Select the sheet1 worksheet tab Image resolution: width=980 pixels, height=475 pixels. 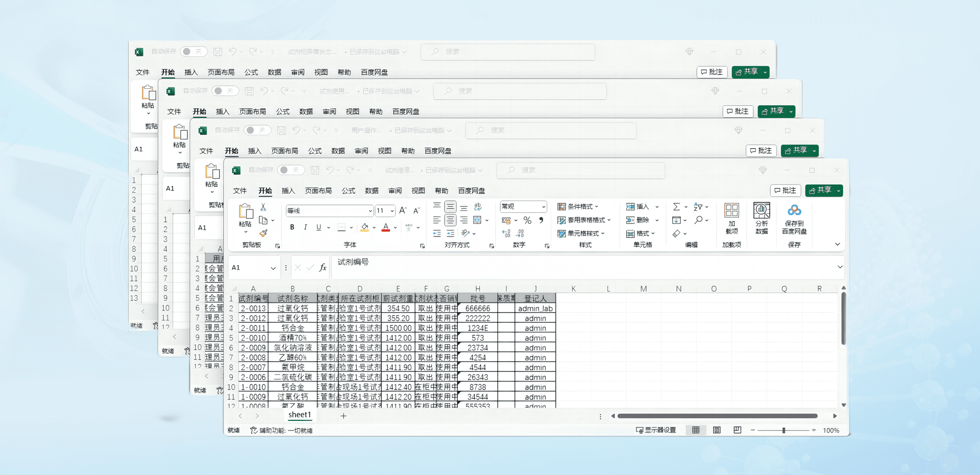coord(300,415)
